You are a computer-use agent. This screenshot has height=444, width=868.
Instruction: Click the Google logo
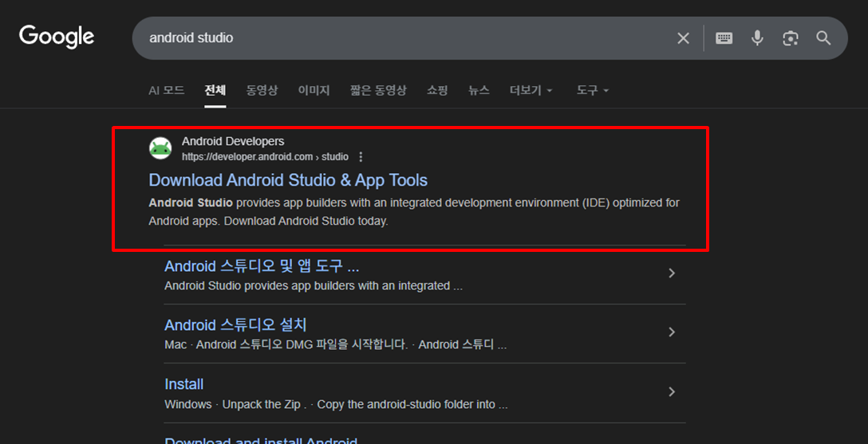[x=57, y=37]
